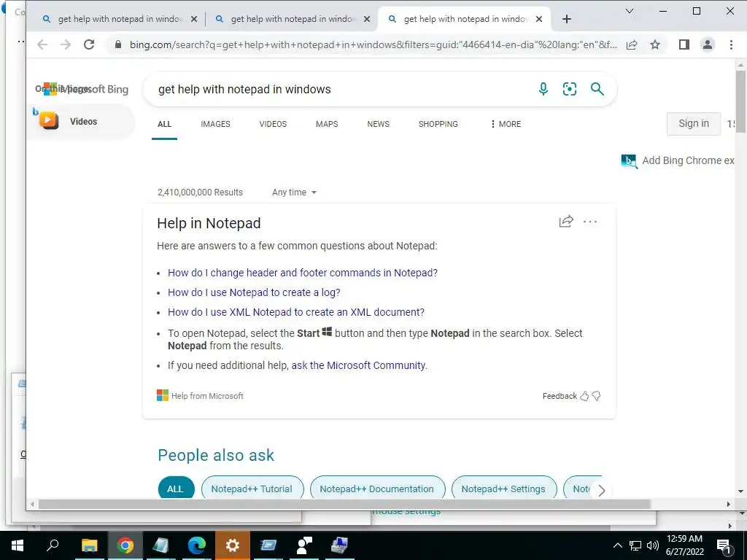
Task: Select the ALL search tab
Action: (x=164, y=124)
